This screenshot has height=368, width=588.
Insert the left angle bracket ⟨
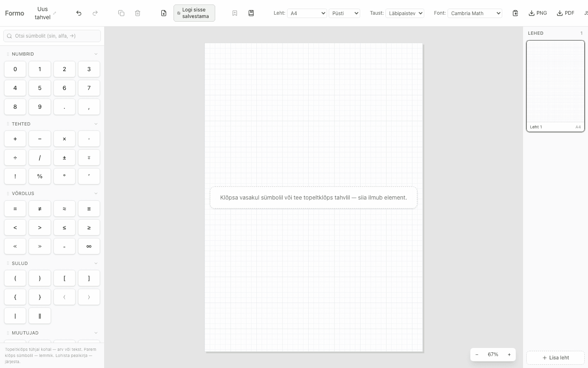coord(65,297)
